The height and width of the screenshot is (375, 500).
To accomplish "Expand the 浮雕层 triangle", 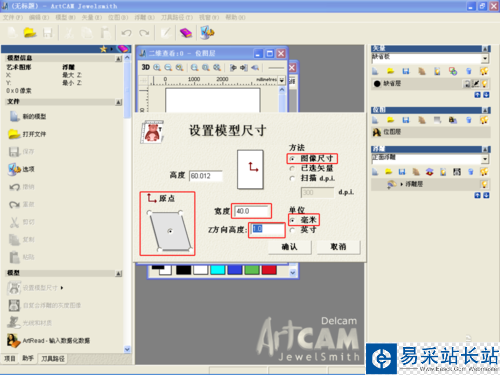I will (402, 184).
